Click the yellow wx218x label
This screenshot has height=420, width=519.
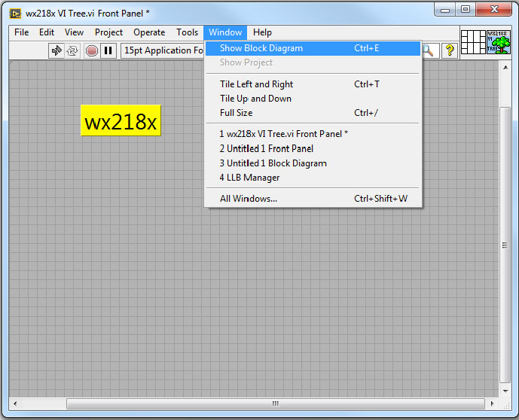tap(121, 121)
